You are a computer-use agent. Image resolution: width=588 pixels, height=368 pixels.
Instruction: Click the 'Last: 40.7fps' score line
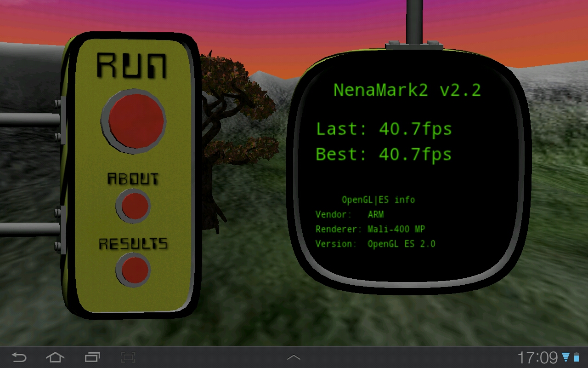coord(384,129)
